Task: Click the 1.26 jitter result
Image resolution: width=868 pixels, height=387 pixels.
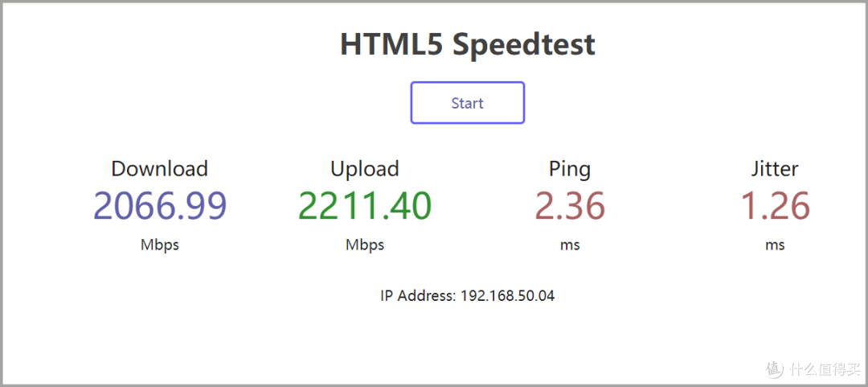Action: 775,206
